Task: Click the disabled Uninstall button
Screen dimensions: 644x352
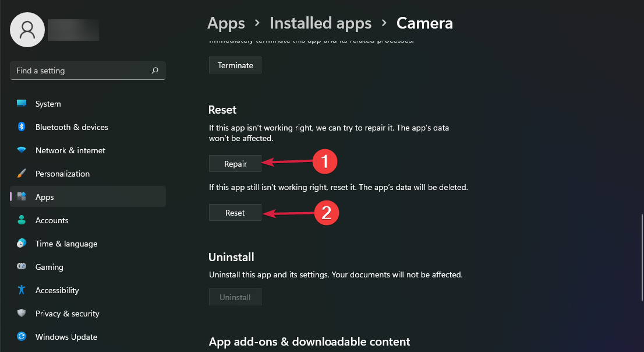Action: click(x=235, y=297)
